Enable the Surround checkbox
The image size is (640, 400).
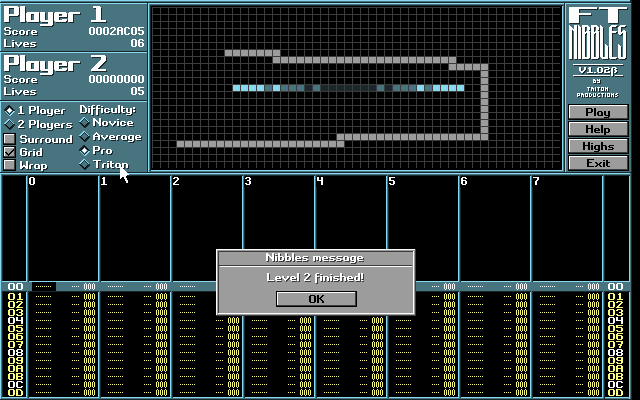pos(10,139)
